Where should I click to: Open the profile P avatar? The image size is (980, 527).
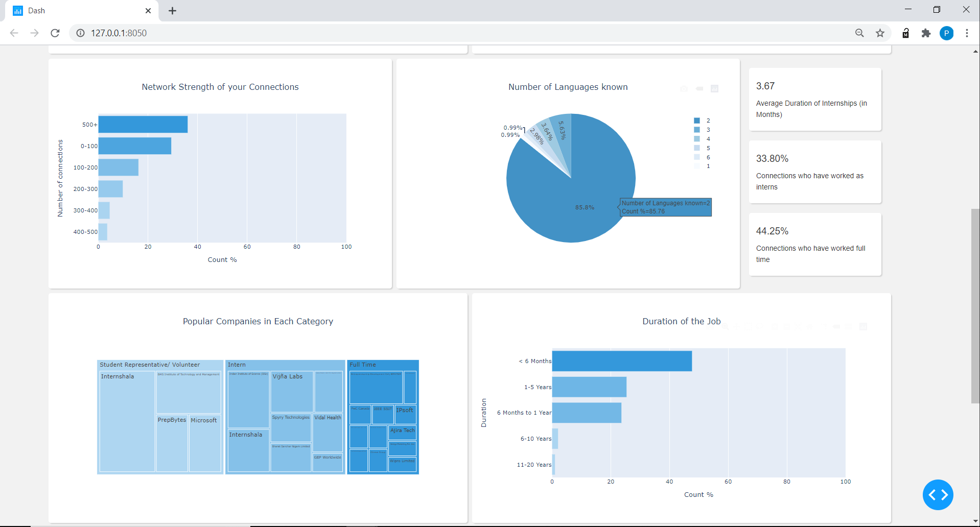coord(946,33)
